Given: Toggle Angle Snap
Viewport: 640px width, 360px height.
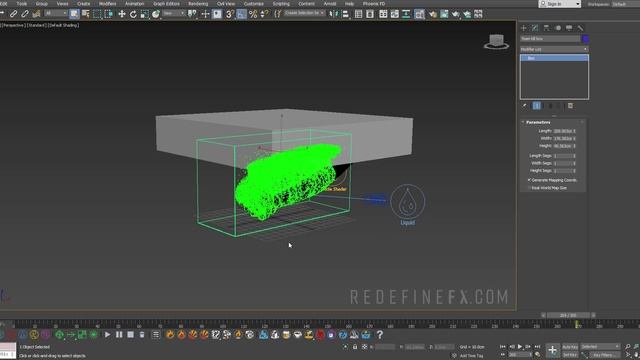Looking at the screenshot, I should pos(242,14).
